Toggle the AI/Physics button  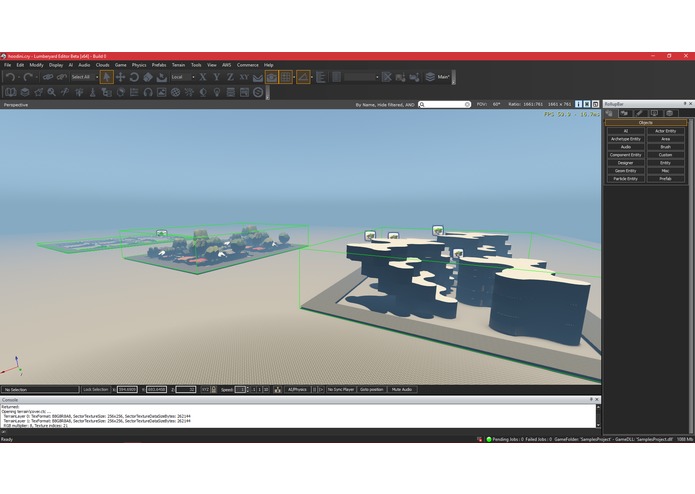tap(297, 389)
